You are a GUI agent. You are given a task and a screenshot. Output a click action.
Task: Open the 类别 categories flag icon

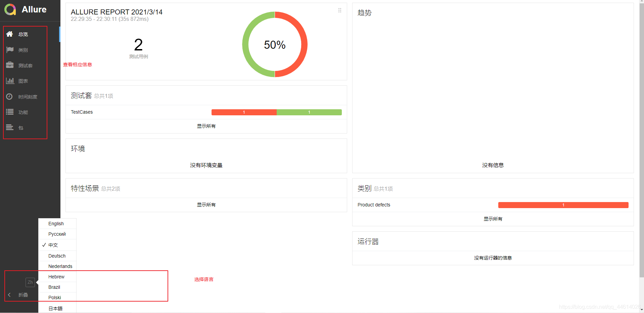pyautogui.click(x=10, y=50)
